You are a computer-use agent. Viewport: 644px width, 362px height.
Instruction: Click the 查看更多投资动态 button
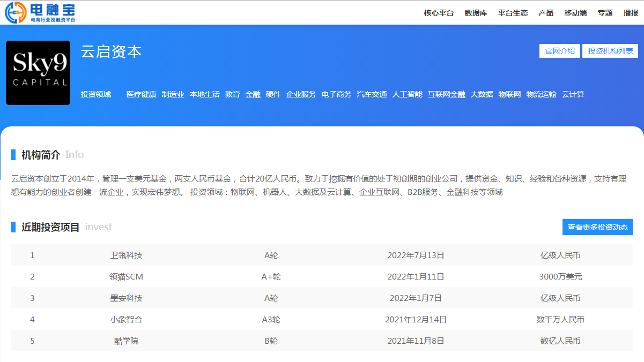pos(597,227)
